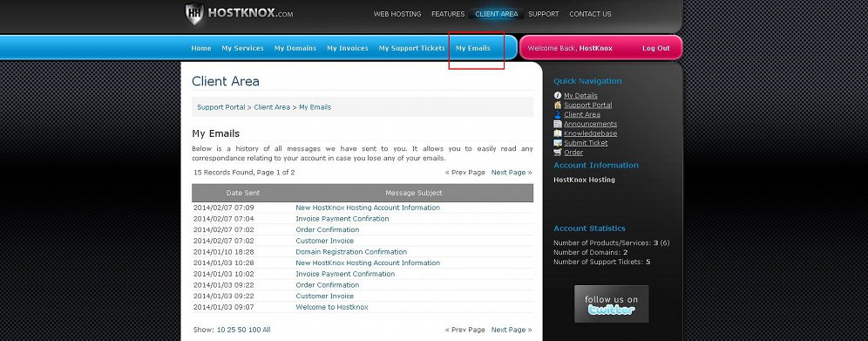This screenshot has width=868, height=341.
Task: Open the 2014/02/07 07:09 New HostKnox Hosting Account Information email
Action: [x=368, y=208]
